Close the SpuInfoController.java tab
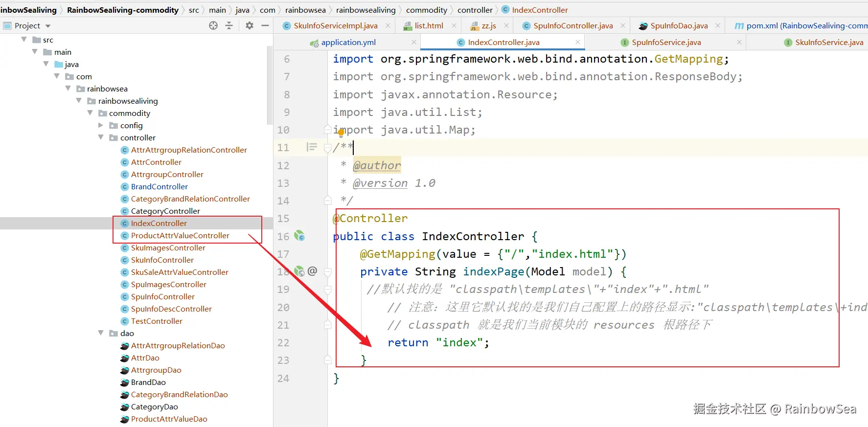 coord(623,25)
